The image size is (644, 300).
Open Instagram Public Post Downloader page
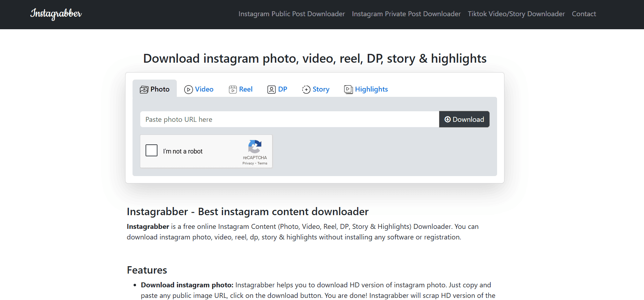click(291, 14)
